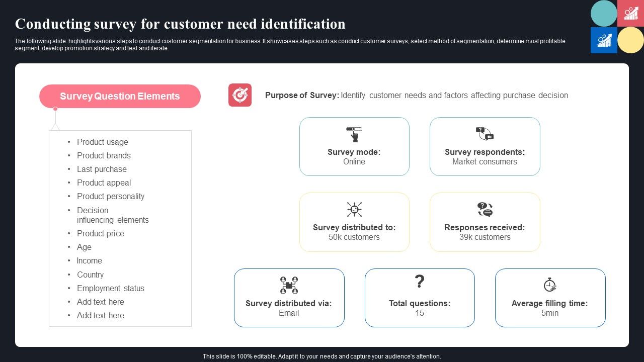Select the online survey mode phone icon

354,134
